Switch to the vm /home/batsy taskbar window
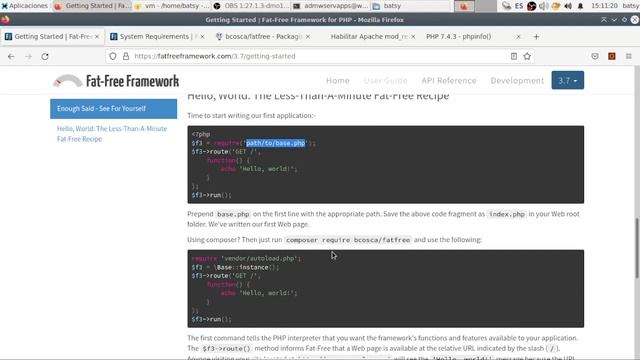The height and width of the screenshot is (360, 640). [x=172, y=6]
